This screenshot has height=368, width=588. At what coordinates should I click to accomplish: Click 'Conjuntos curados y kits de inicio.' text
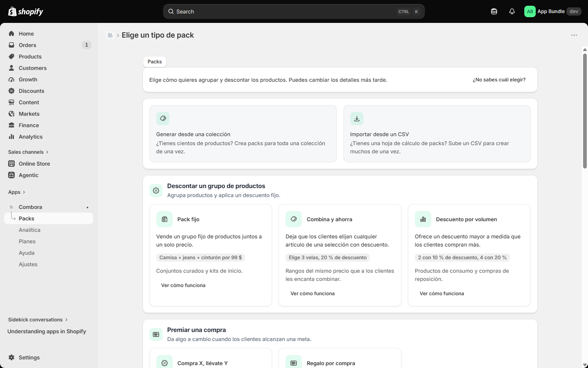(x=199, y=271)
